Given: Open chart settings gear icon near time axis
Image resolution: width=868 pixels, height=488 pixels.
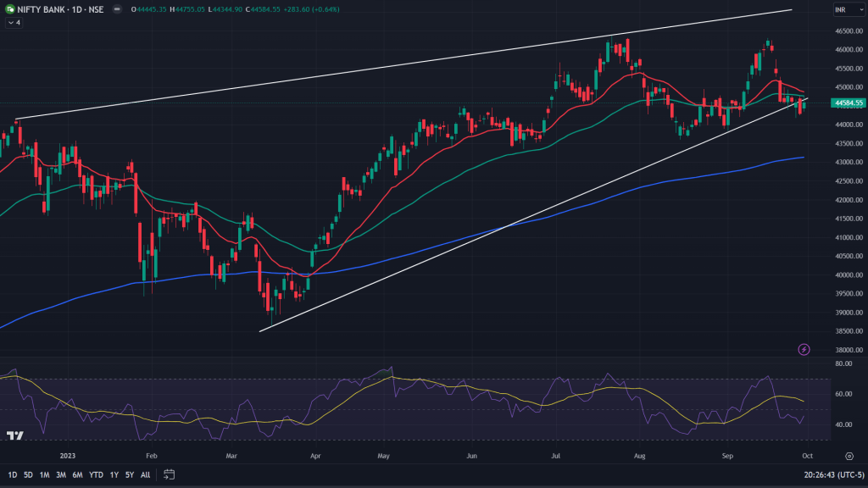Looking at the screenshot, I should click(848, 455).
